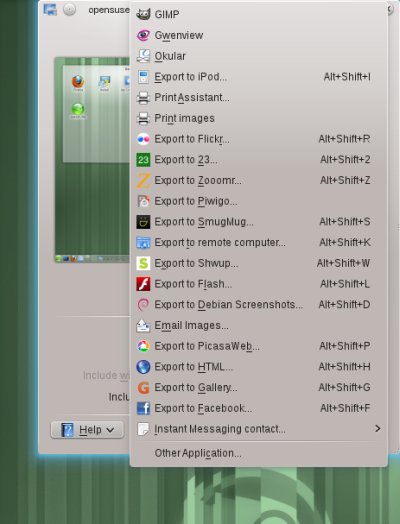This screenshot has height=524, width=400.
Task: Choose Export to Gallery...
Action: 258,388
